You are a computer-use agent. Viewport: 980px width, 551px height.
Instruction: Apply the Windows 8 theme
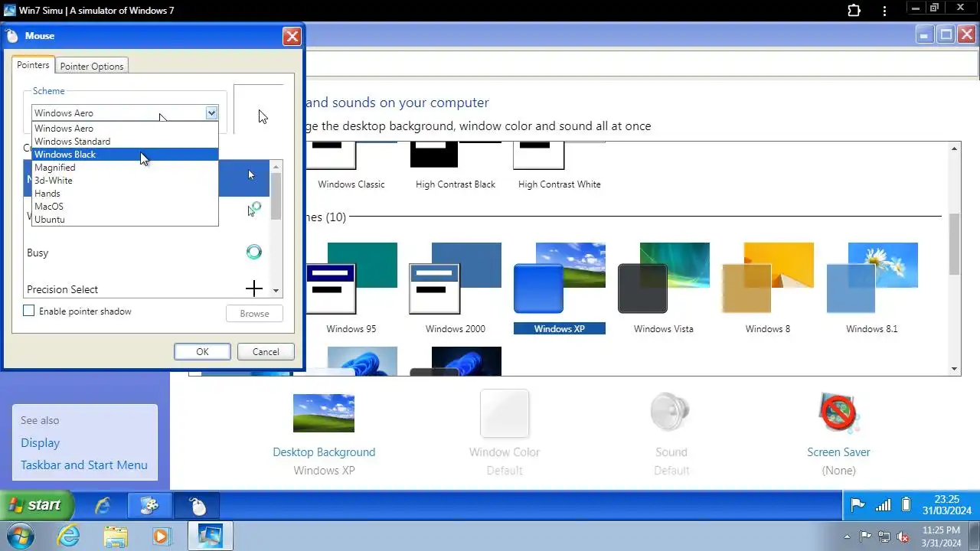click(x=768, y=289)
